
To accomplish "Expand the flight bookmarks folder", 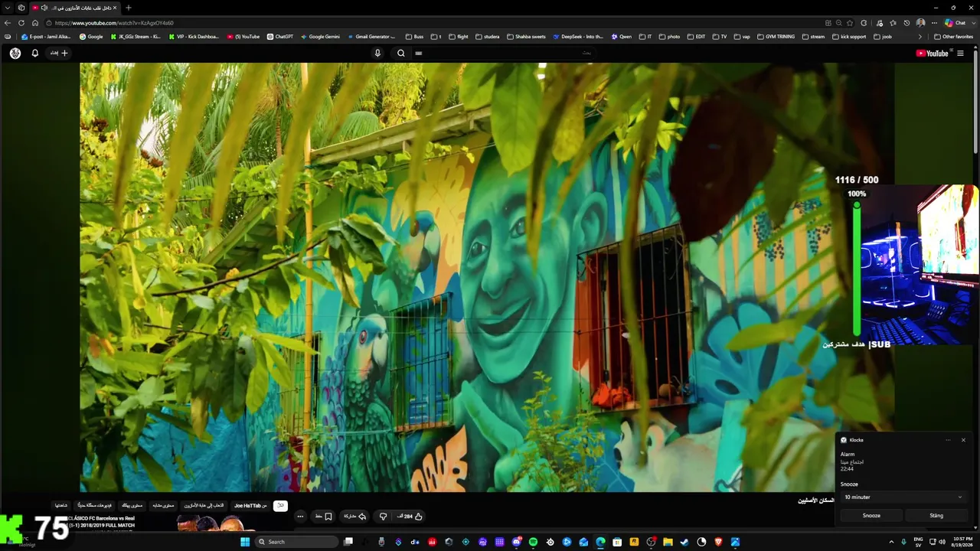I will coord(458,37).
